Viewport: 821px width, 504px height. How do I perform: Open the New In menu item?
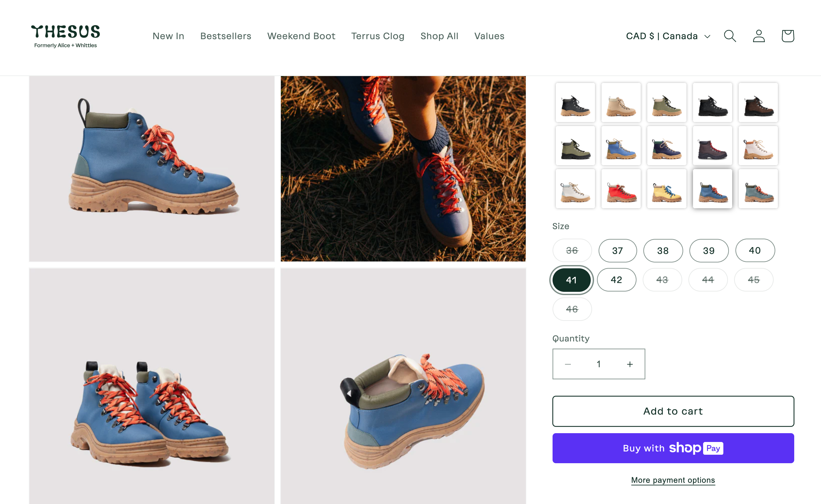pos(168,36)
